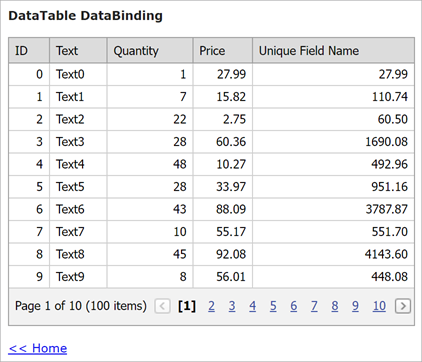This screenshot has width=422, height=362.
Task: Click the price cell 2.75
Action: 223,119
